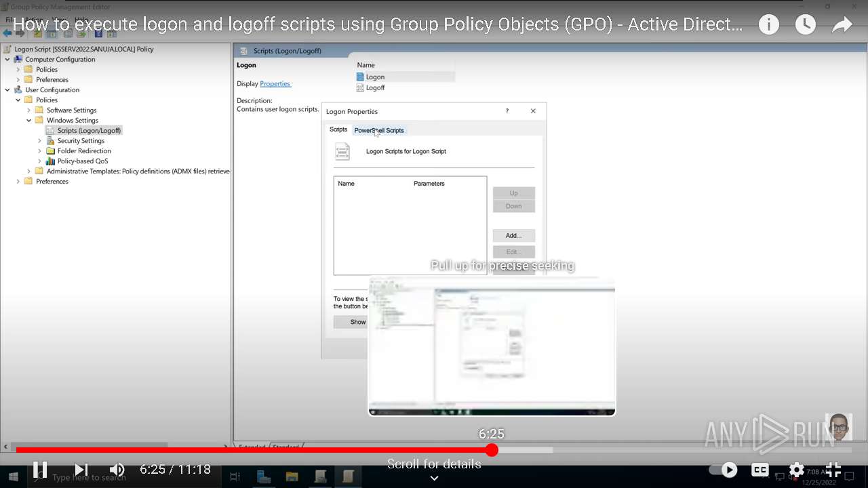This screenshot has height=488, width=868.
Task: Expand Policies under Computer Configuration
Action: (x=18, y=70)
